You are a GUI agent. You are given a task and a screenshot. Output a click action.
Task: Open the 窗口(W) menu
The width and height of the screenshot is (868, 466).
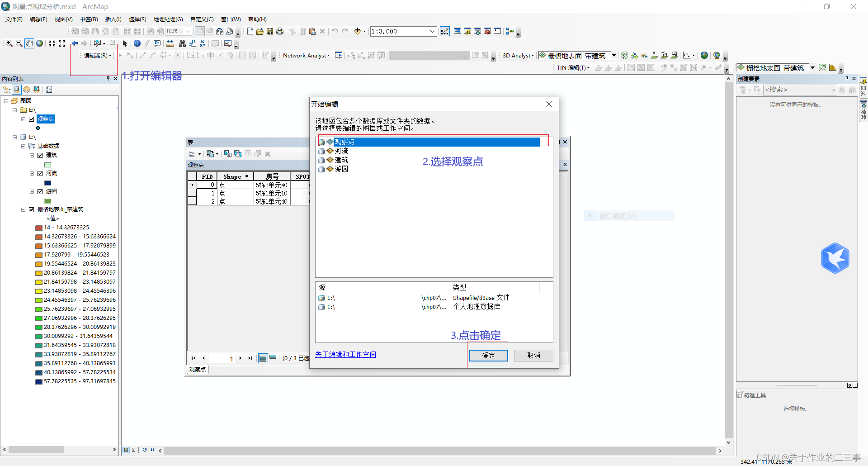pos(231,19)
